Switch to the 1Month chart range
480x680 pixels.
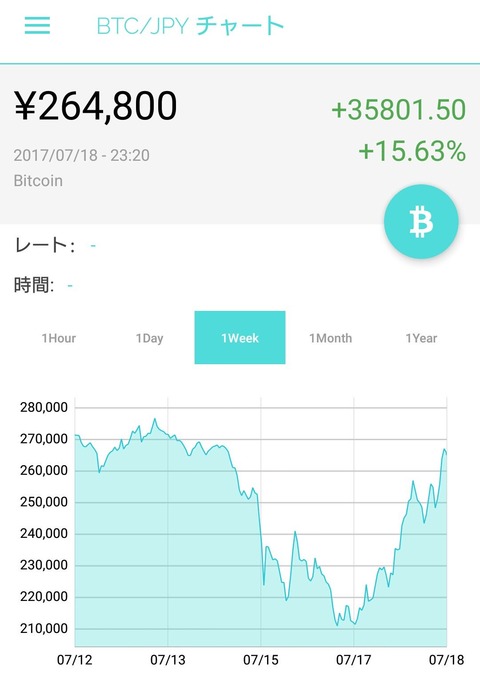pos(330,338)
